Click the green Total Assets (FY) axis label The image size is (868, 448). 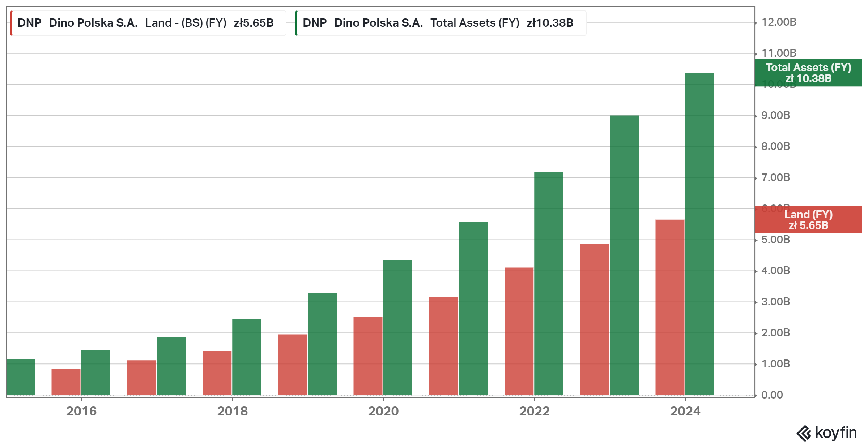[x=808, y=73]
